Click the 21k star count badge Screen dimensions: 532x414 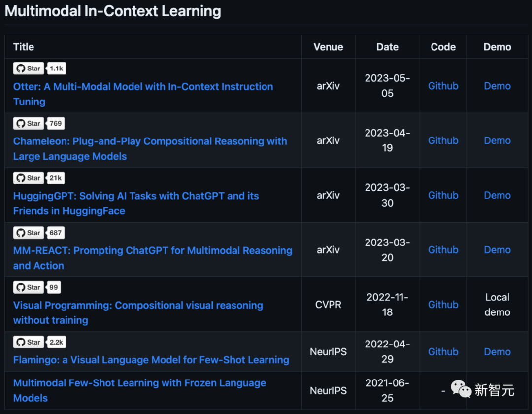pyautogui.click(x=56, y=178)
